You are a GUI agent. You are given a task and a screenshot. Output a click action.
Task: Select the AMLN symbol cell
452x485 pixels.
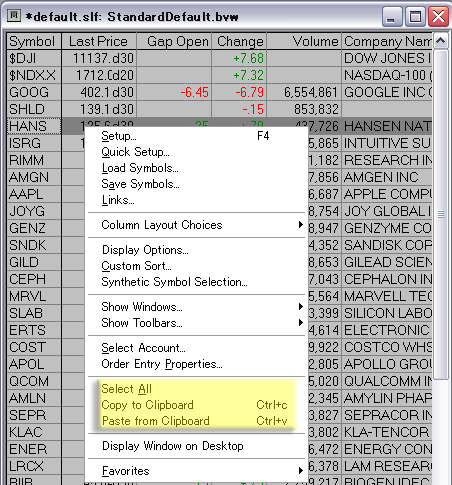point(34,399)
